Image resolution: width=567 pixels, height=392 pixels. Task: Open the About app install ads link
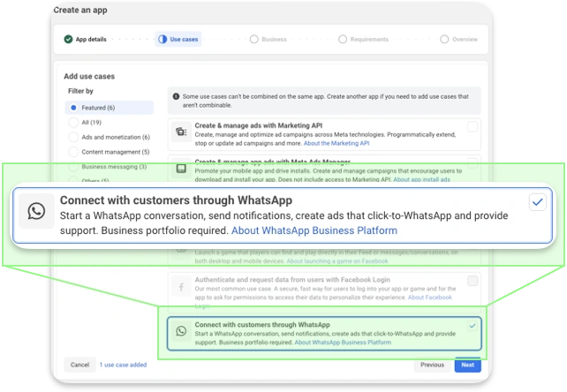421,179
